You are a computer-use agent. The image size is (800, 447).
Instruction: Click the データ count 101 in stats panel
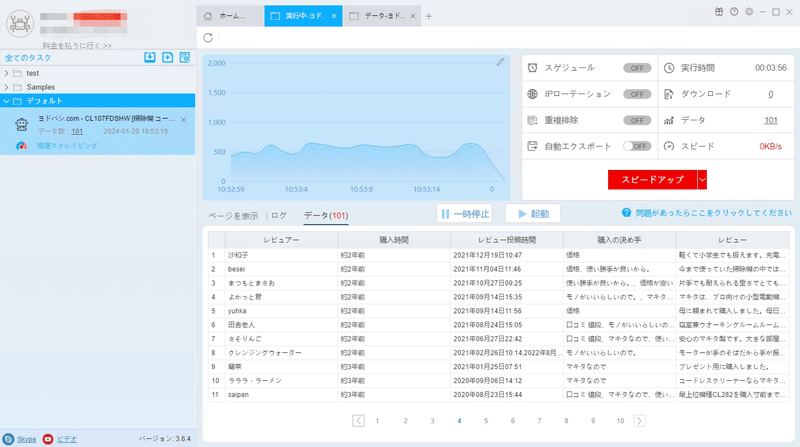pos(770,120)
